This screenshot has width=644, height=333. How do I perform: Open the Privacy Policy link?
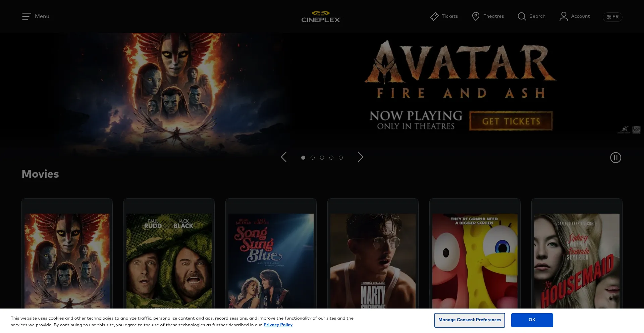(x=278, y=325)
